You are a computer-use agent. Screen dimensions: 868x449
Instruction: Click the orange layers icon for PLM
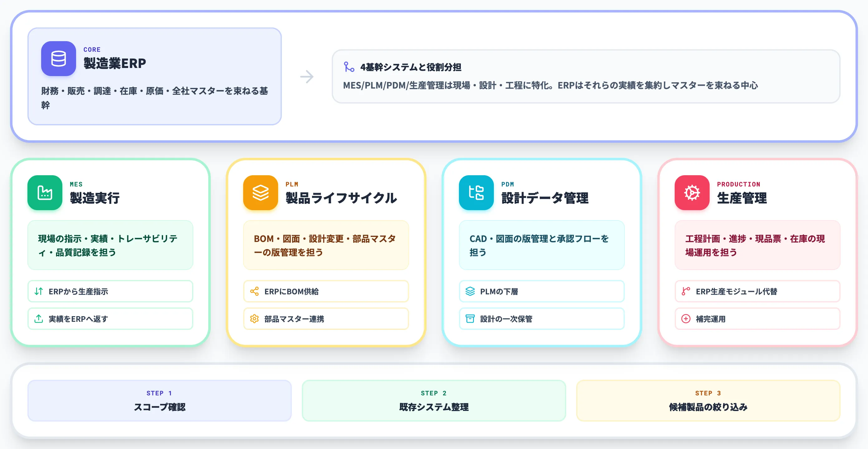pyautogui.click(x=260, y=192)
